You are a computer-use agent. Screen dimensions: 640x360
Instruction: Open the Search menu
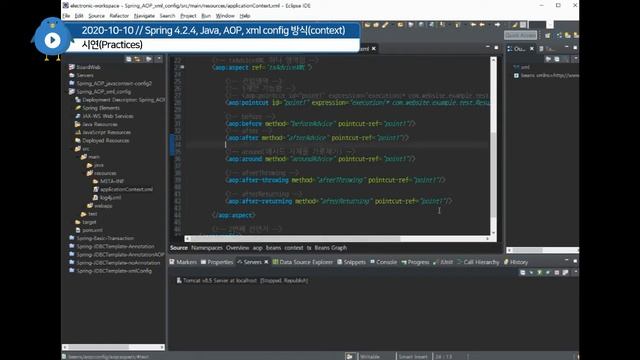tap(167, 16)
